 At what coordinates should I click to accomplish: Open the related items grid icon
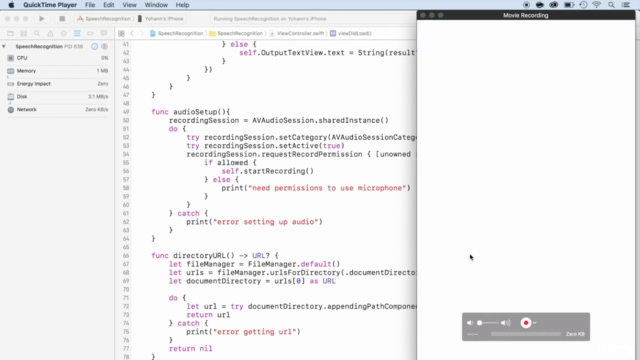click(121, 33)
